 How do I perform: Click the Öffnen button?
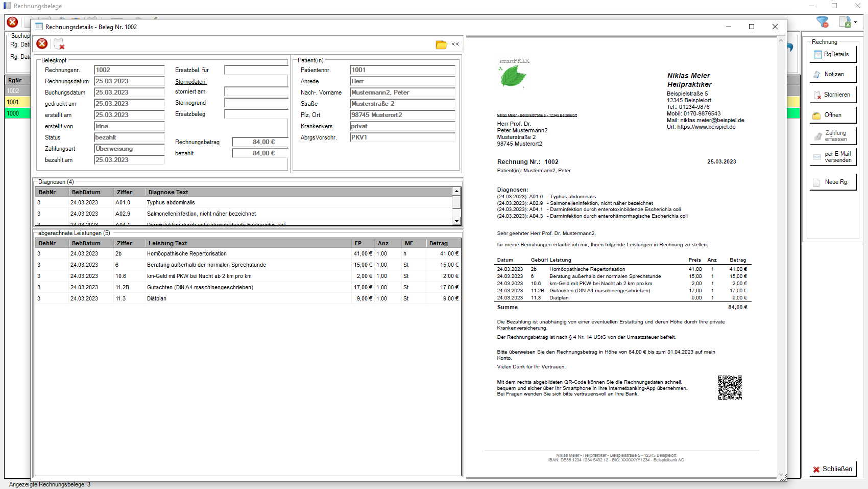point(832,115)
